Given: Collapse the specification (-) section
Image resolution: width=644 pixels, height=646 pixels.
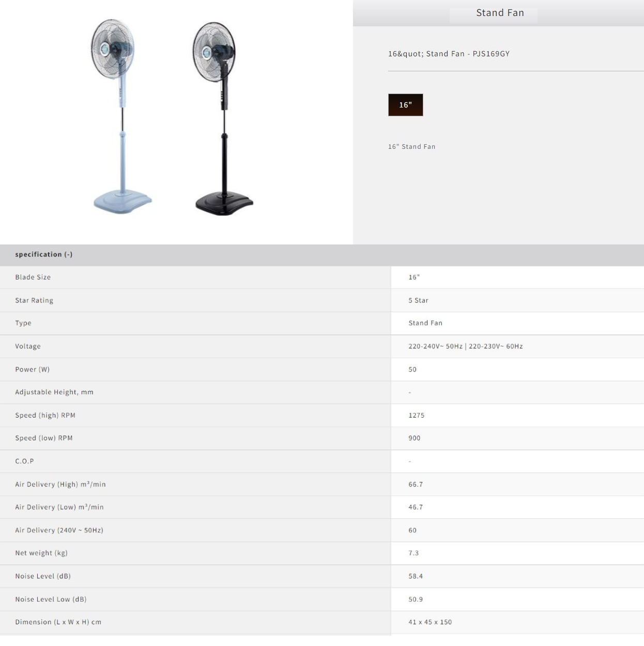Looking at the screenshot, I should coord(44,254).
